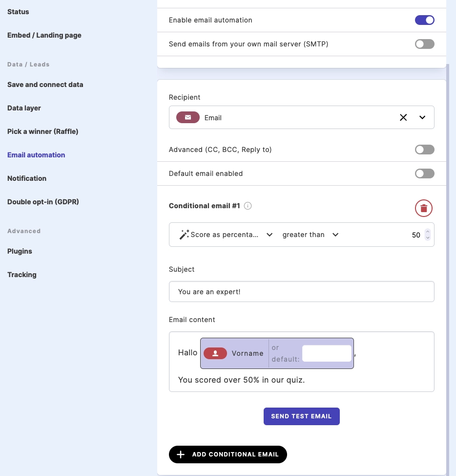The width and height of the screenshot is (456, 476).
Task: Click the plus icon on Add Conditional Email
Action: coord(181,454)
